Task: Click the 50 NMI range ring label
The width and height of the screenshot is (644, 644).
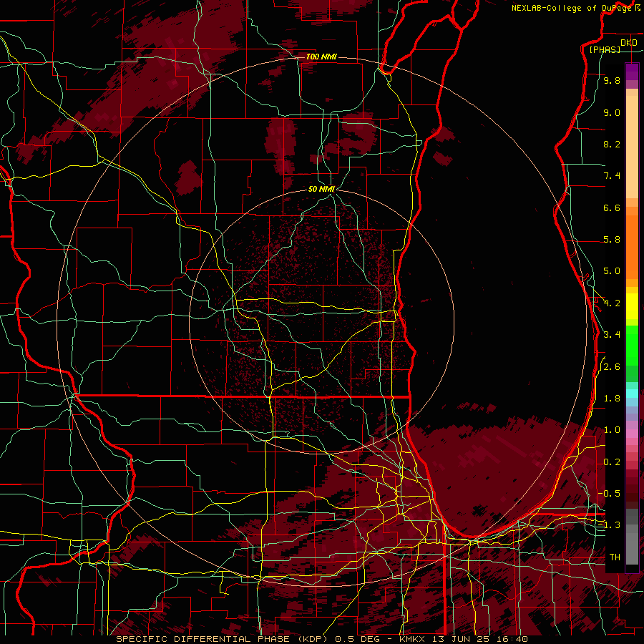Action: (321, 190)
